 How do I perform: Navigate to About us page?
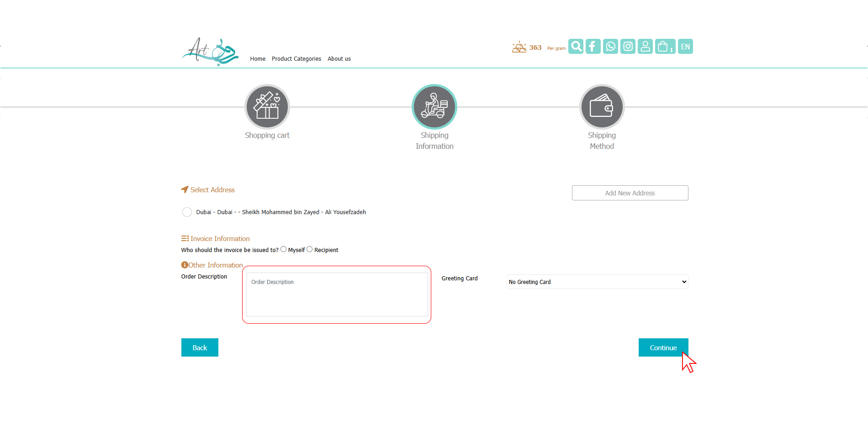tap(339, 59)
